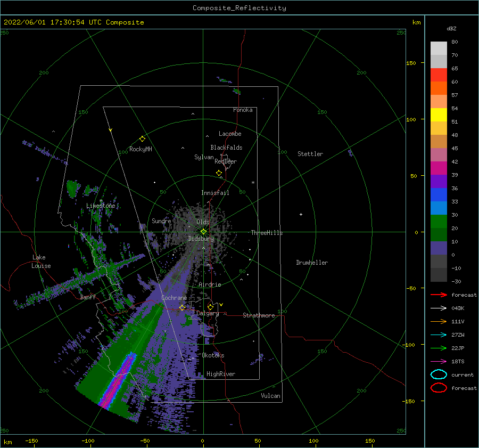Viewport: 479px width, 448px height.
Task: Click the magenta high-reflectivity streak southwest of Calgary
Action: (x=118, y=380)
